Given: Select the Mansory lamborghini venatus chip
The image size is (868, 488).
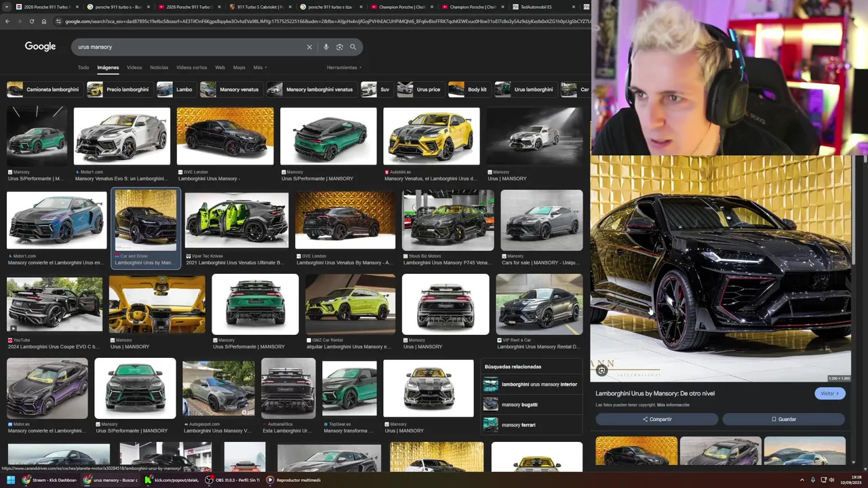Looking at the screenshot, I should point(311,89).
